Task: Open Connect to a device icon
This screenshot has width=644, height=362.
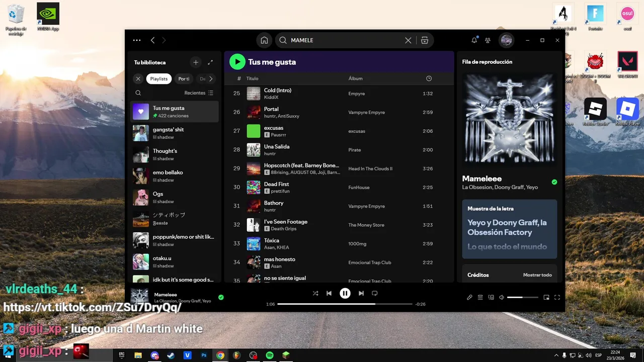Action: pyautogui.click(x=491, y=297)
